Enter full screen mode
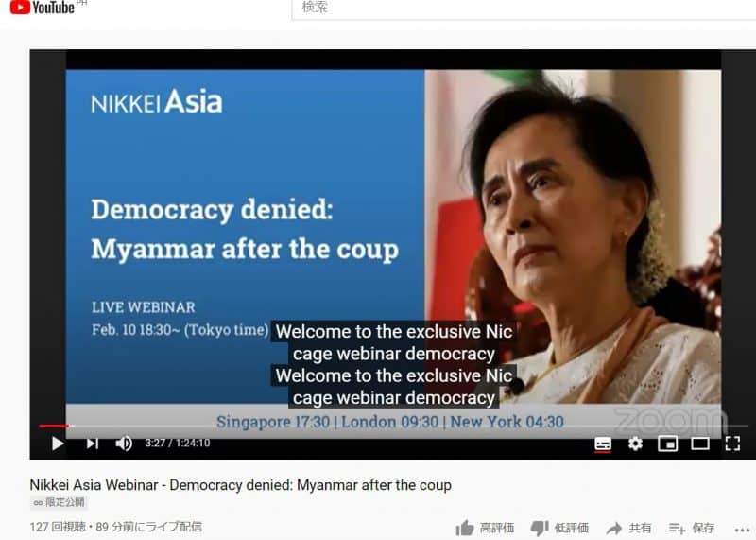Image resolution: width=756 pixels, height=540 pixels. click(x=732, y=444)
